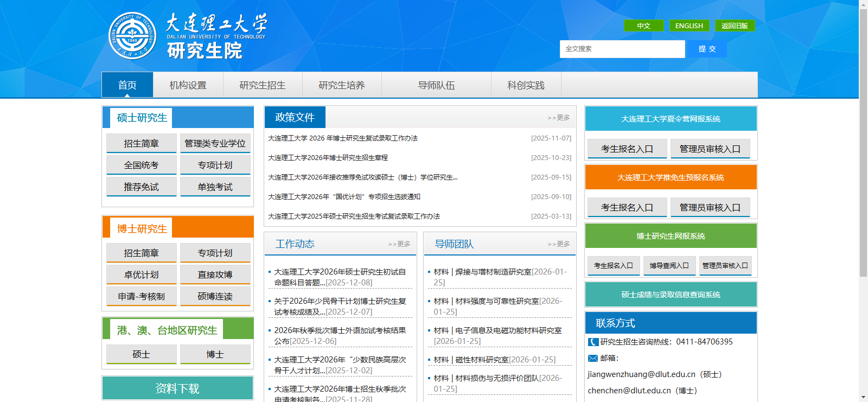This screenshot has height=402, width=868.
Task: Click the phone icon beside the hotline
Action: coord(593,342)
